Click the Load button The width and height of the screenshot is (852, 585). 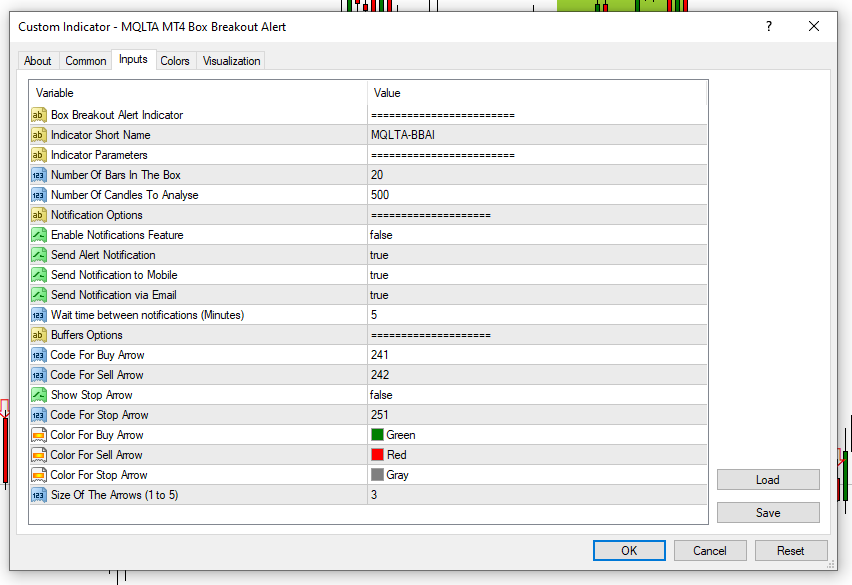point(768,480)
